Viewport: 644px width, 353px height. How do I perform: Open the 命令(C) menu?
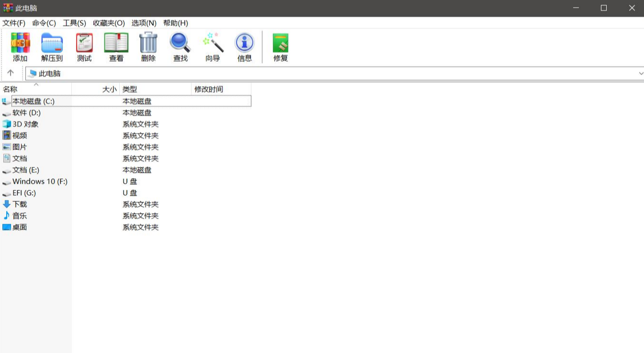(44, 23)
